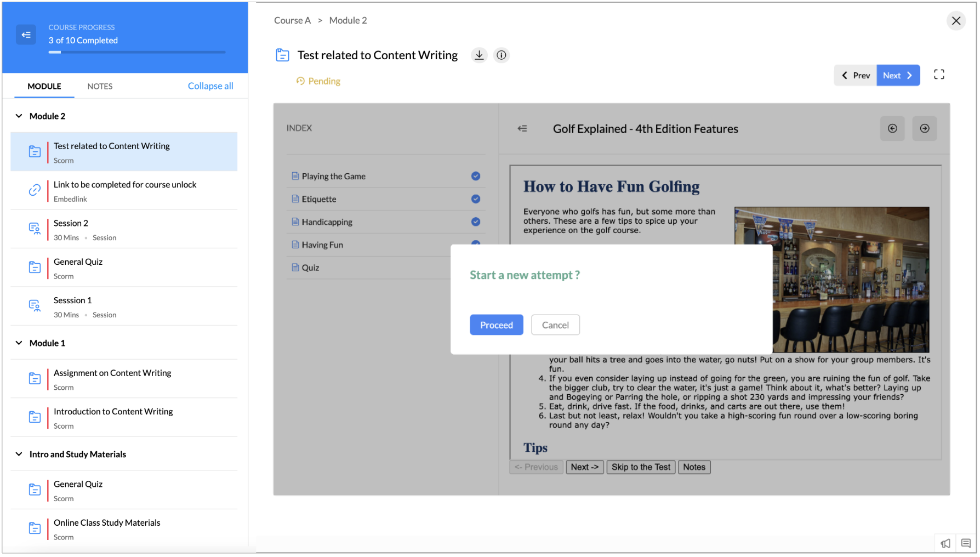This screenshot has width=980, height=557.
Task: Open the info icon next to the title
Action: [501, 55]
